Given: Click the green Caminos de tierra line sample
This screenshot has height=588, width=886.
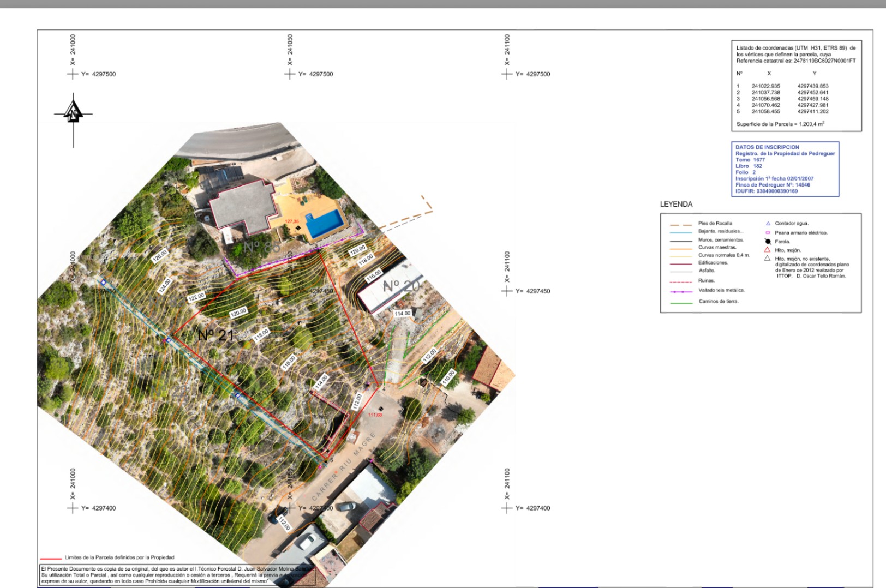Looking at the screenshot, I should (680, 303).
